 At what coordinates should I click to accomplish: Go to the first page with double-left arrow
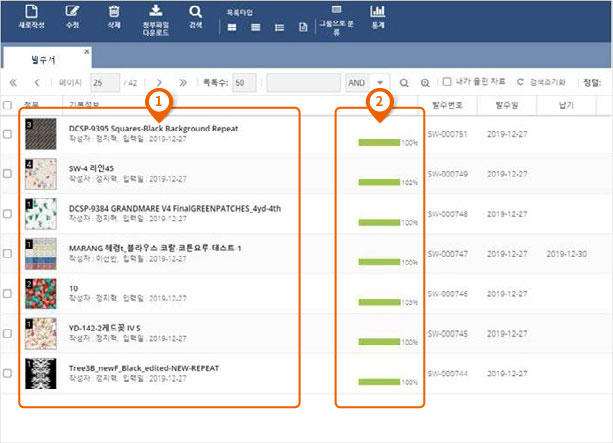click(14, 83)
